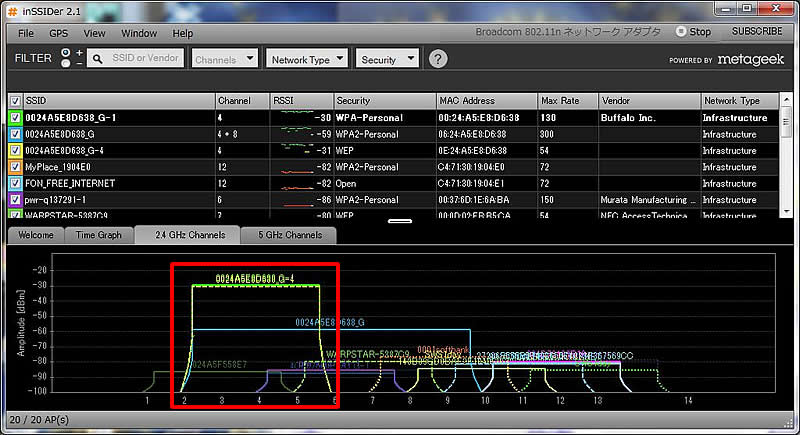Click MAC address 00:24:A5:E8:D6:38
Viewport: 800px width, 435px height.
coord(479,118)
